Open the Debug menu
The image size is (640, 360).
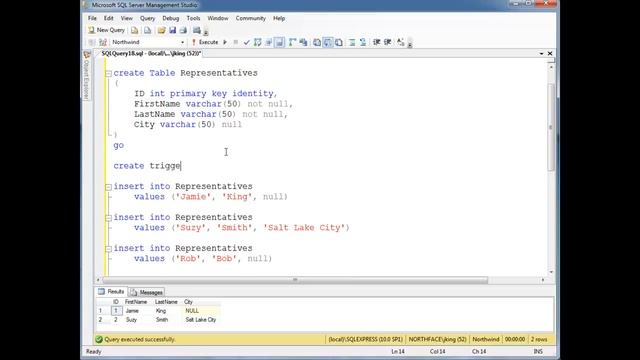tap(171, 18)
